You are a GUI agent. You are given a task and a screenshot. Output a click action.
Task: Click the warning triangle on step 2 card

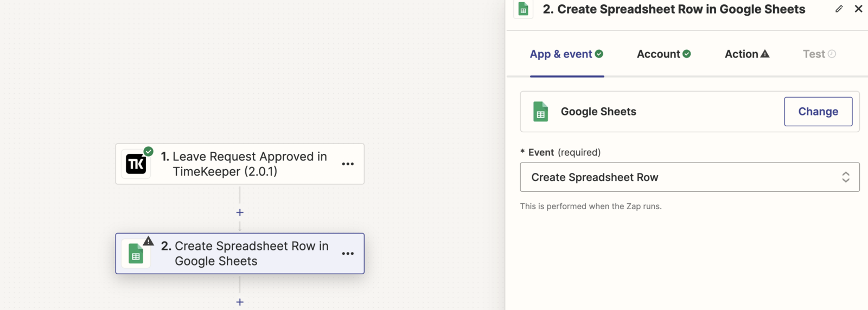click(148, 241)
